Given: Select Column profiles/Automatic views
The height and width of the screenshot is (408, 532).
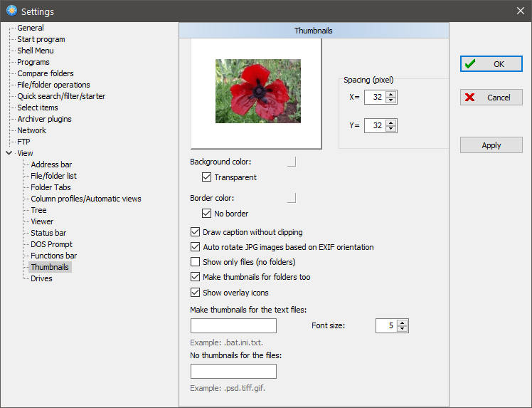Looking at the screenshot, I should click(x=86, y=199).
